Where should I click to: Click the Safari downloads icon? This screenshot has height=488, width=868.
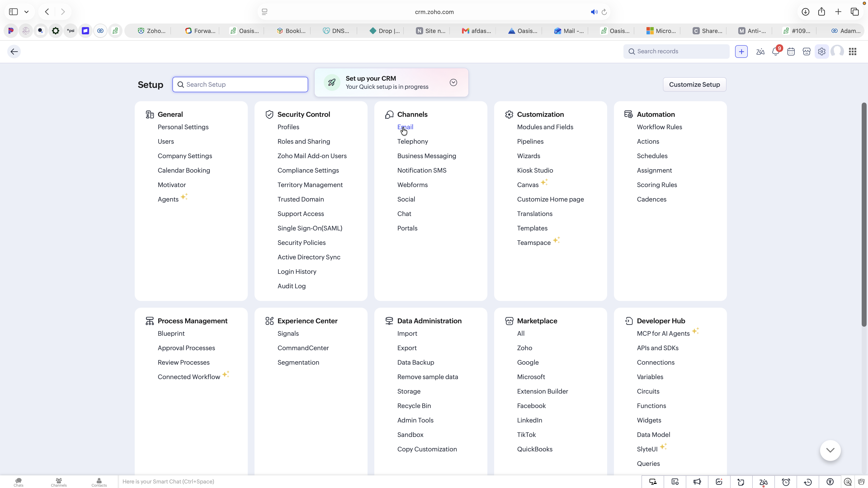coord(805,12)
